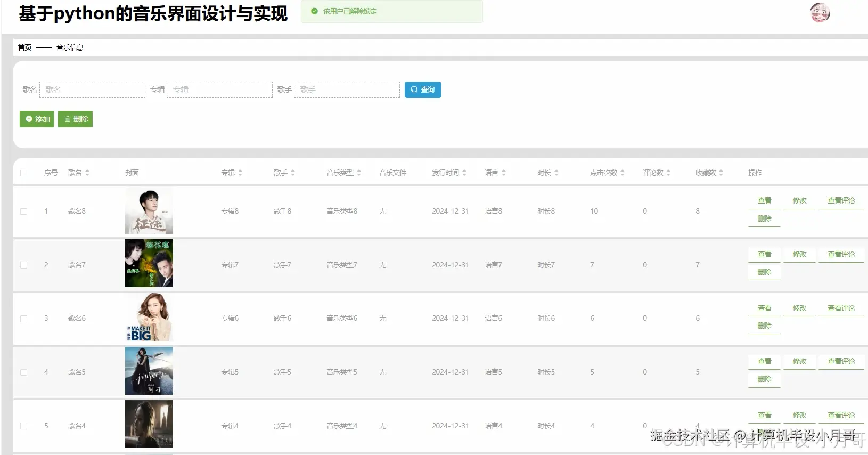Check the row checkbox for 歌名6
Image resolution: width=868 pixels, height=455 pixels.
pos(23,319)
